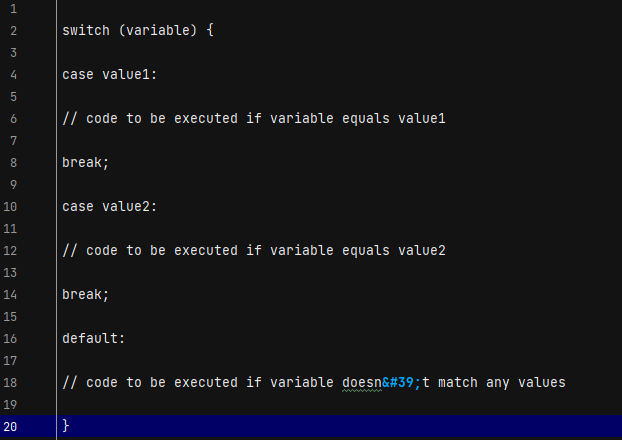The width and height of the screenshot is (622, 440).
Task: Click line number 10 in the gutter
Action: [10, 207]
